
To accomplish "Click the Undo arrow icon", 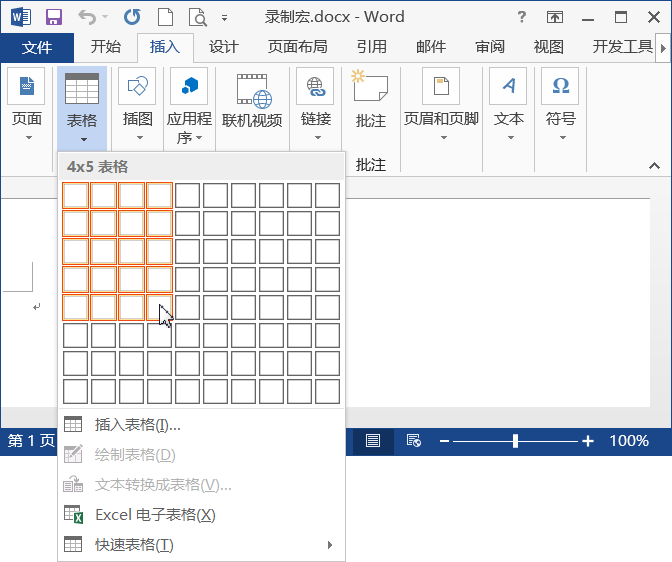I will click(x=87, y=17).
